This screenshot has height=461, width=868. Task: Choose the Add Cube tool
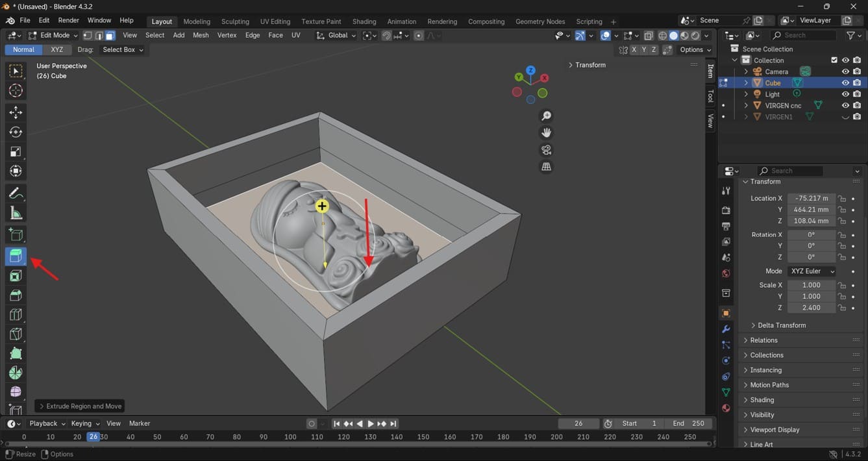pos(16,235)
